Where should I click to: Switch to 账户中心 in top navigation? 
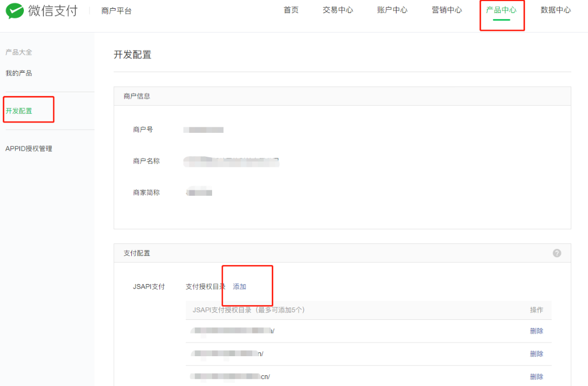(x=392, y=10)
